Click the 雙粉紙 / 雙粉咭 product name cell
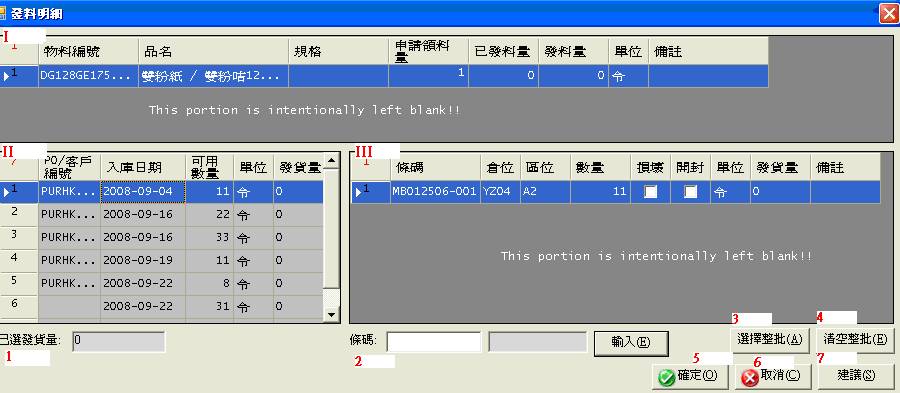This screenshot has width=900, height=393. [213, 76]
